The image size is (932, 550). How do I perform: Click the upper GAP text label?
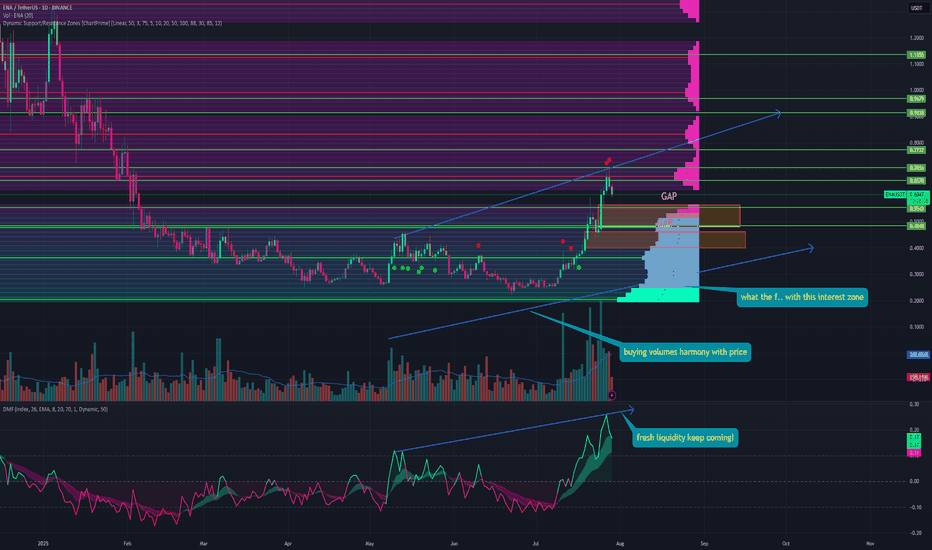pyautogui.click(x=669, y=196)
